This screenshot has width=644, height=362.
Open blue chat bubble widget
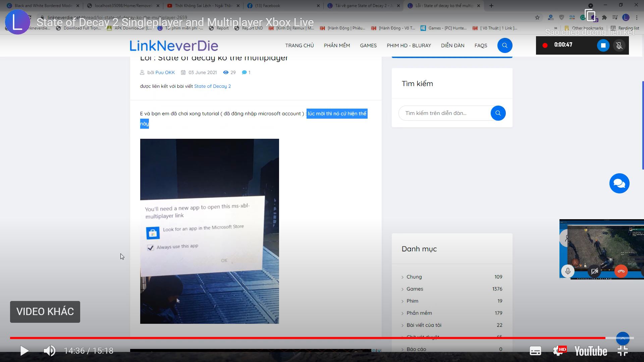pos(619,183)
